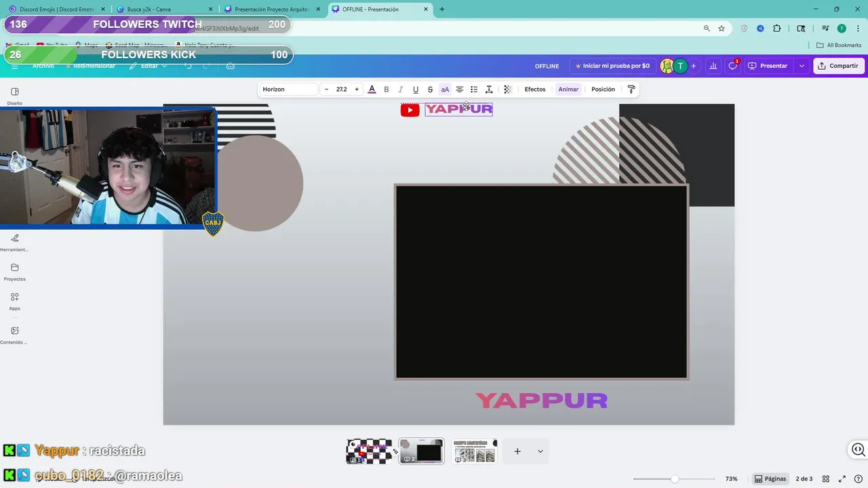The width and height of the screenshot is (868, 488).
Task: Adjust the zoom slider handle
Action: [675, 479]
